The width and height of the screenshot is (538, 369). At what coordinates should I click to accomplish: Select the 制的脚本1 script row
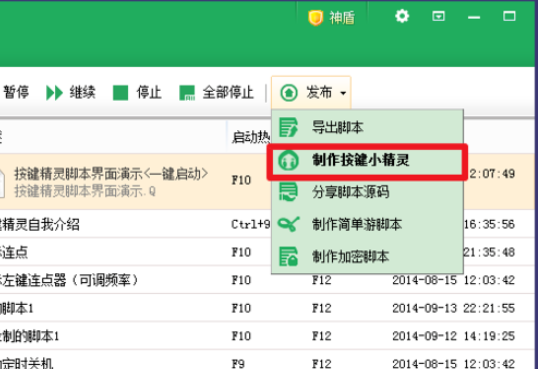(x=268, y=336)
